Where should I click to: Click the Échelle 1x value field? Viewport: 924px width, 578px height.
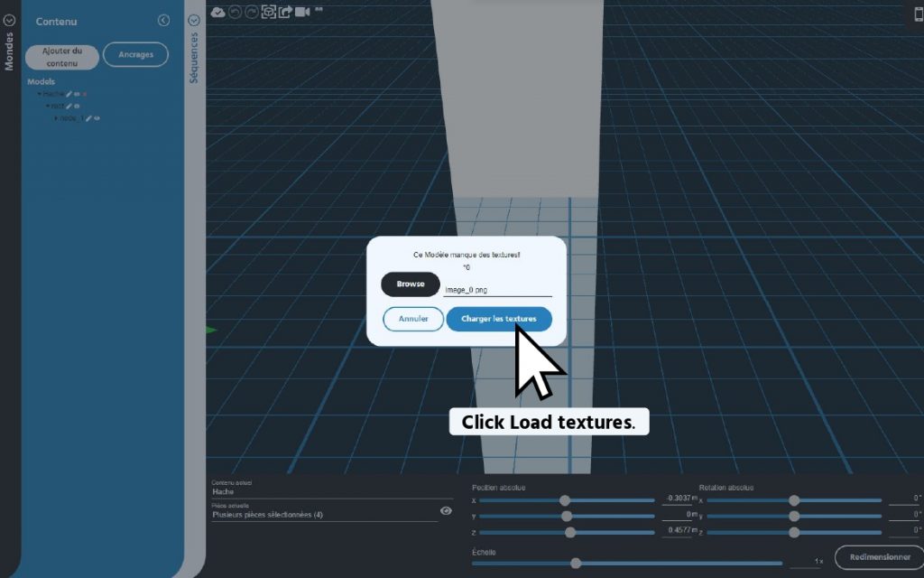point(808,561)
